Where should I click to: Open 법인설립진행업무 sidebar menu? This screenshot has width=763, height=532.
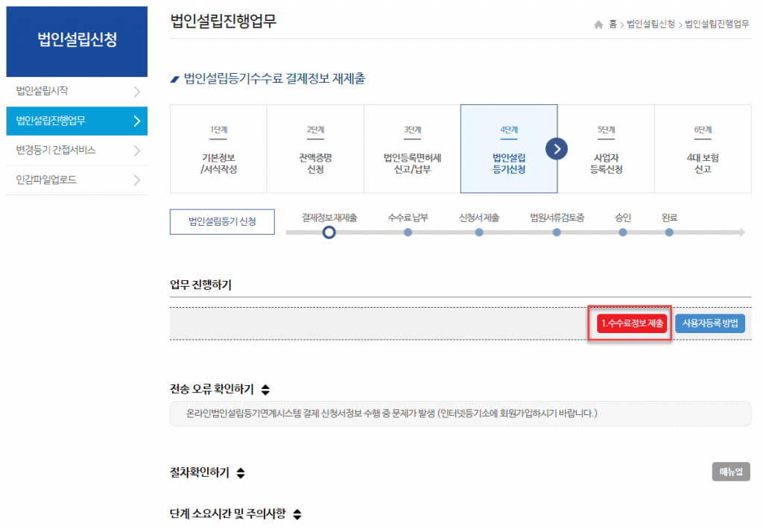(x=77, y=121)
